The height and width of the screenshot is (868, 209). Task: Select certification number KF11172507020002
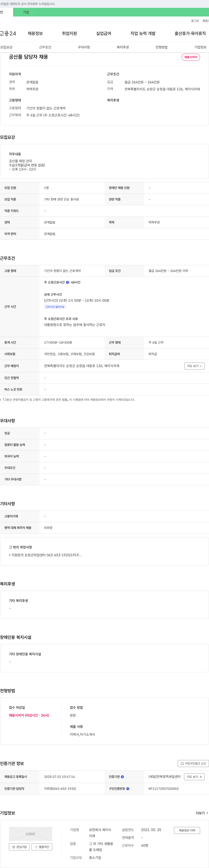(x=164, y=788)
